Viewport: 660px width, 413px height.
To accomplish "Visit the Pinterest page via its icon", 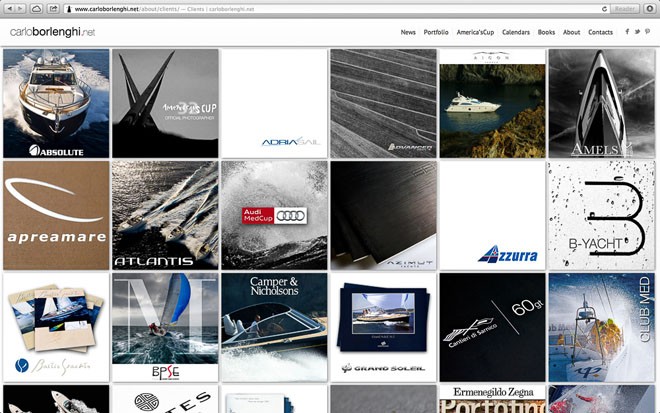I will (647, 32).
